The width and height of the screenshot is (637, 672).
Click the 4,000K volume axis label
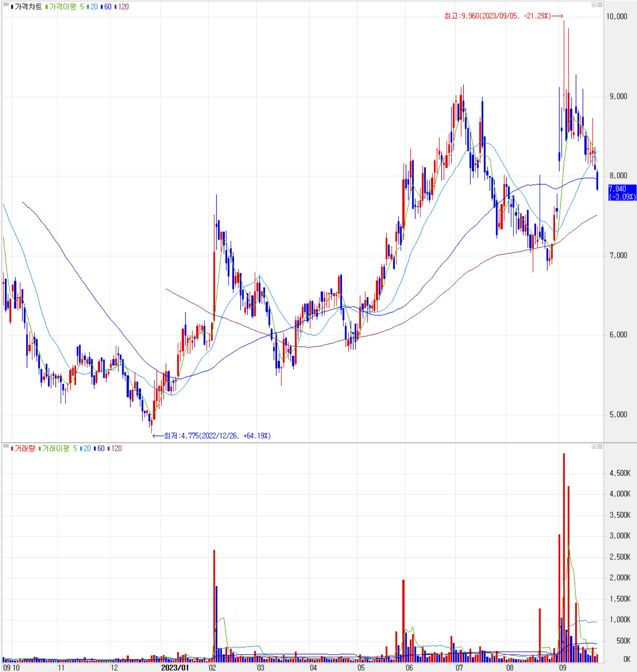coord(620,494)
